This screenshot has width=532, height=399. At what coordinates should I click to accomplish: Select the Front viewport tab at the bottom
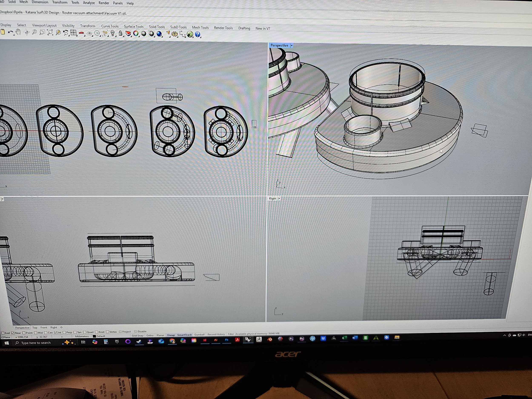point(44,327)
